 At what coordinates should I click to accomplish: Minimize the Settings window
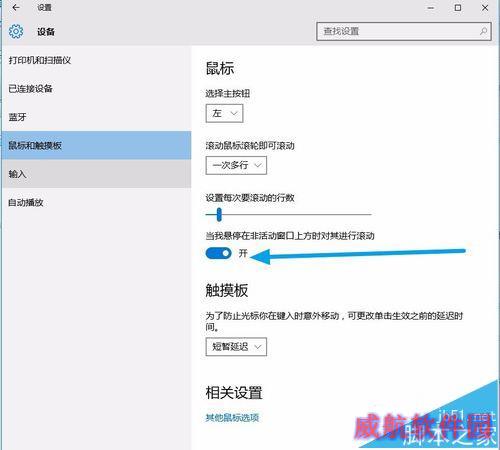pyautogui.click(x=431, y=8)
